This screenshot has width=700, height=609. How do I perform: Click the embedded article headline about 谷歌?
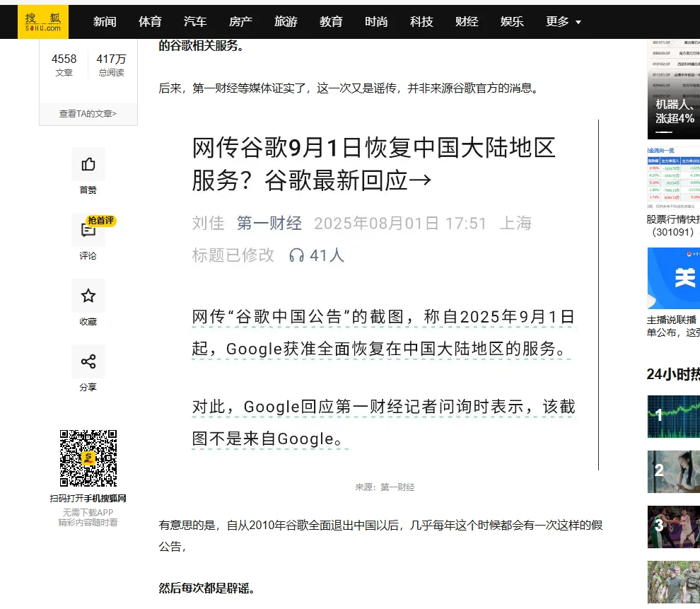pos(373,164)
